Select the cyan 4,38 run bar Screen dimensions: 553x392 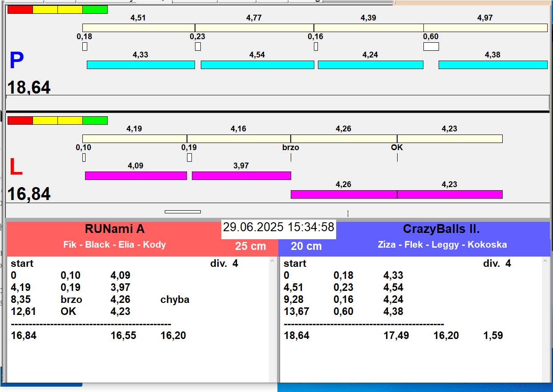[493, 65]
